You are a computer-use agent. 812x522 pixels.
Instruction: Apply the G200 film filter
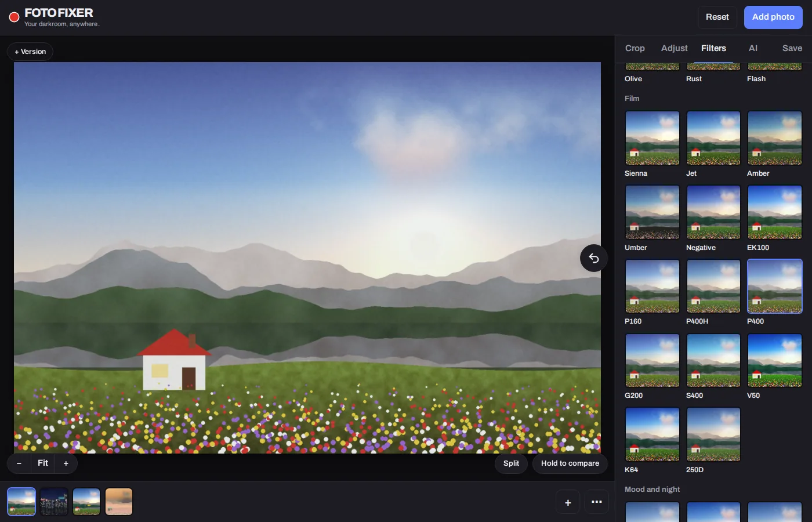652,360
